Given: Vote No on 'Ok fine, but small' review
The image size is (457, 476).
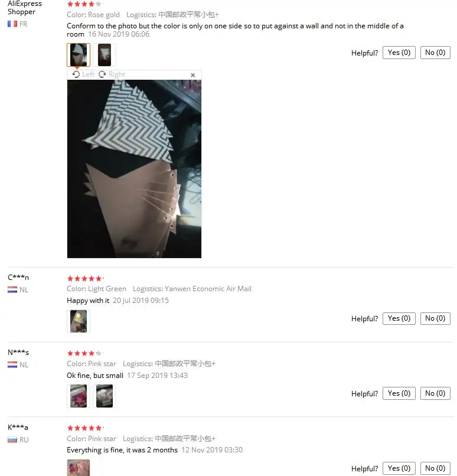Looking at the screenshot, I should click(x=435, y=393).
